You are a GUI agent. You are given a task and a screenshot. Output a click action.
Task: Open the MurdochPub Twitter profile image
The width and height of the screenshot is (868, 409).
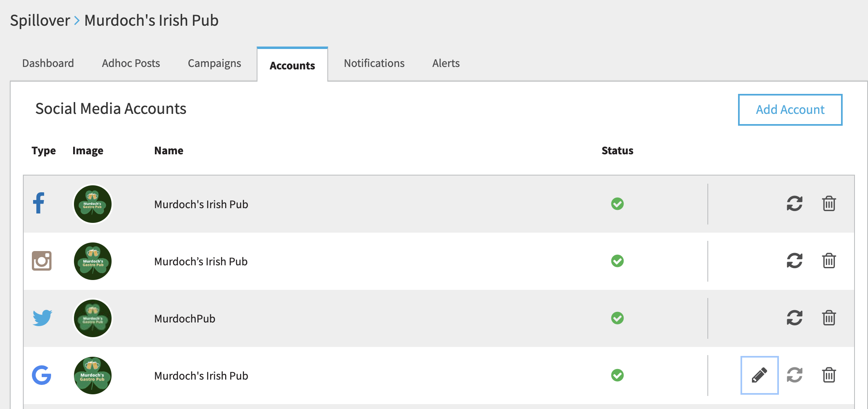click(92, 318)
